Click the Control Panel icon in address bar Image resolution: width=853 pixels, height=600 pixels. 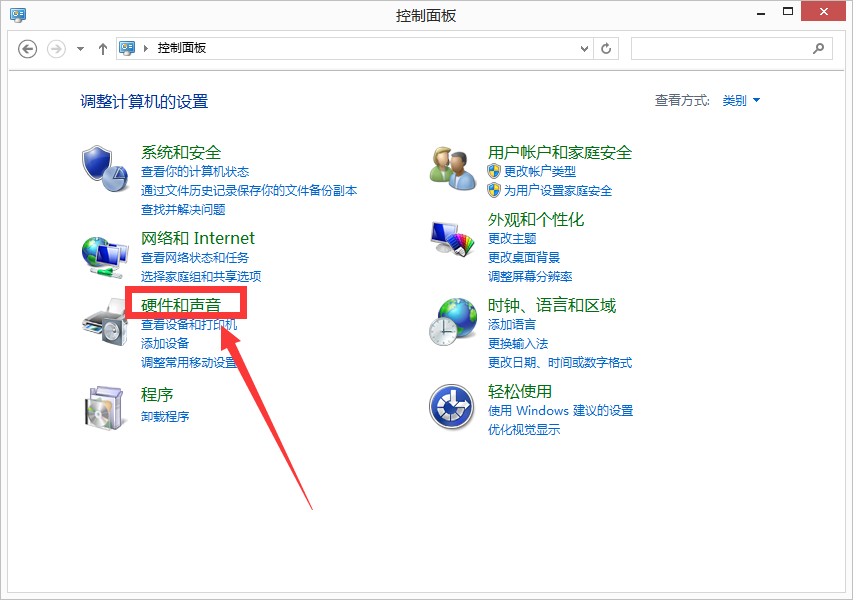[x=127, y=48]
